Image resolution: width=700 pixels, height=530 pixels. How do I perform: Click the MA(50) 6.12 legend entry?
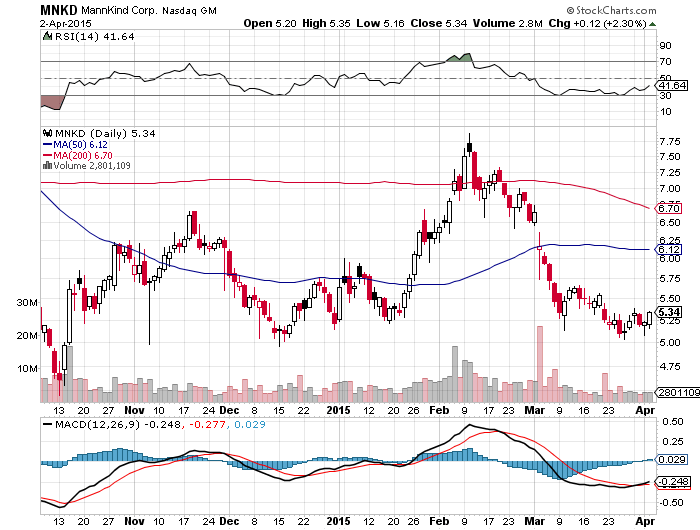point(75,145)
